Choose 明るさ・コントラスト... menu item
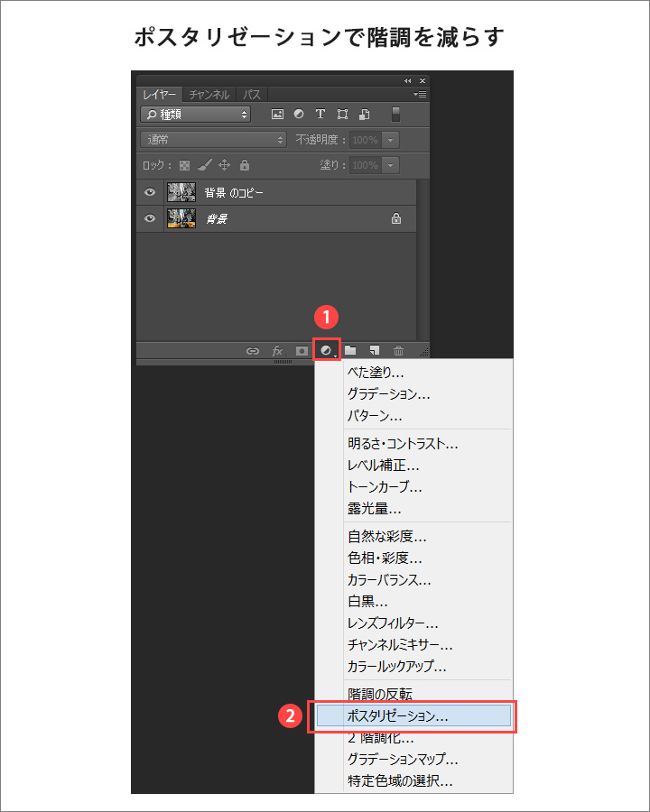 (x=413, y=444)
